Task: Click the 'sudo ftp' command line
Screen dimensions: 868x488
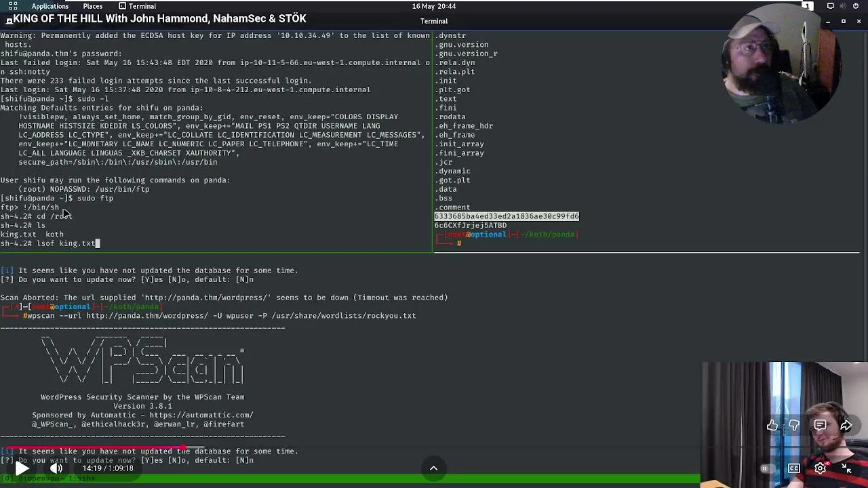Action: pyautogui.click(x=57, y=198)
